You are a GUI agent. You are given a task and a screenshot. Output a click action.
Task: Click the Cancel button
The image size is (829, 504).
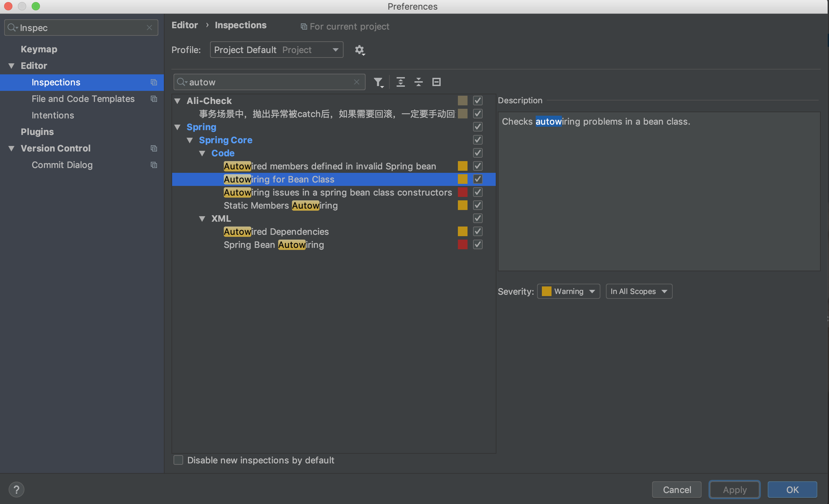676,489
